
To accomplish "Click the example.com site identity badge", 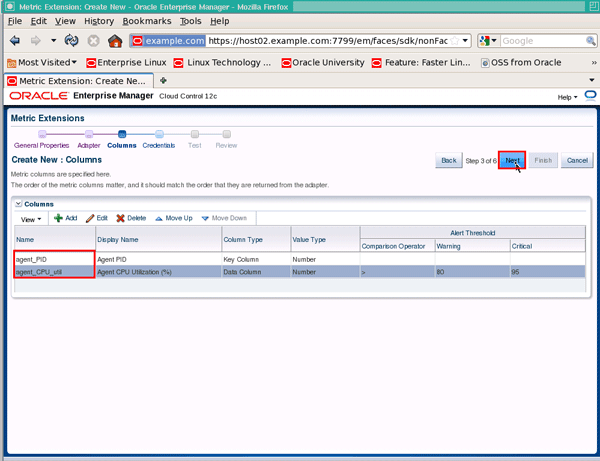I will 168,41.
